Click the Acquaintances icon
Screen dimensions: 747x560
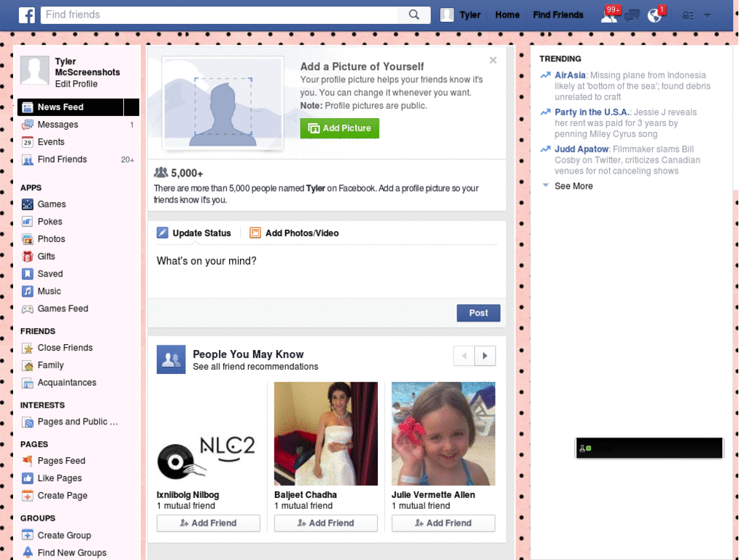(x=28, y=383)
